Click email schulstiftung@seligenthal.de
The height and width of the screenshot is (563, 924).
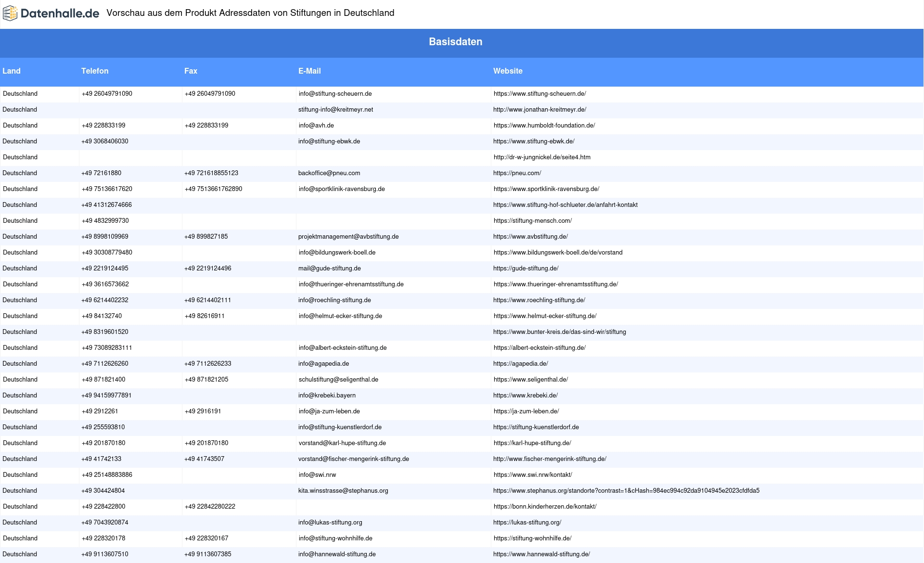(338, 380)
